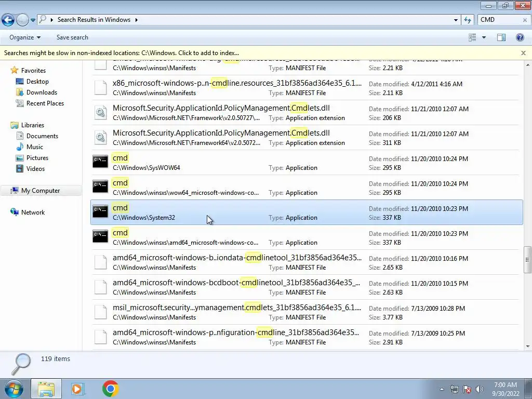Select cmd icon in winsxs wow64 folder

pyautogui.click(x=100, y=187)
